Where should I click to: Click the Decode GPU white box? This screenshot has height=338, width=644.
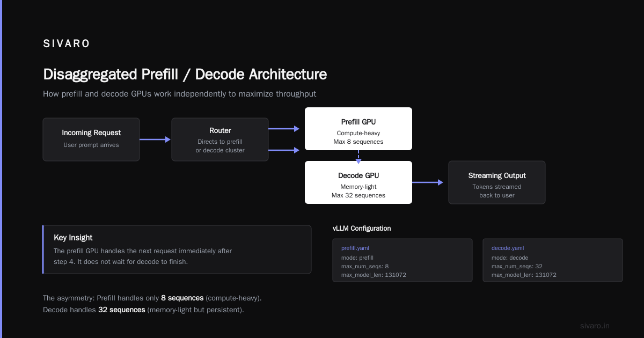point(358,182)
